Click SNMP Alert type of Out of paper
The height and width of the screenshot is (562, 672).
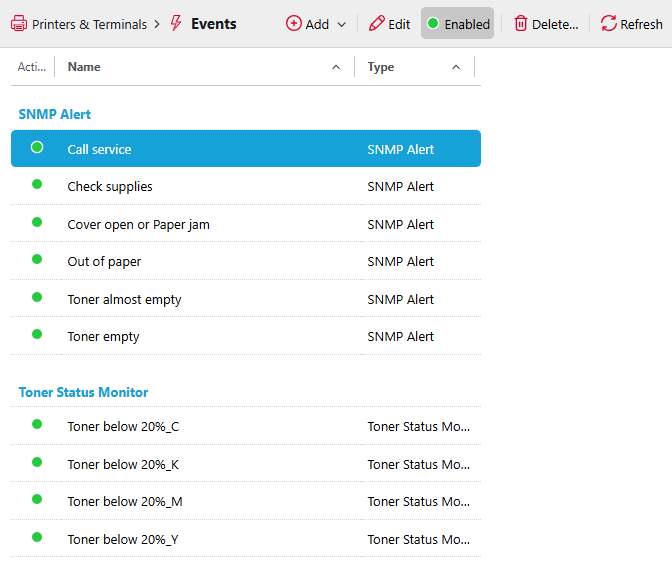401,261
